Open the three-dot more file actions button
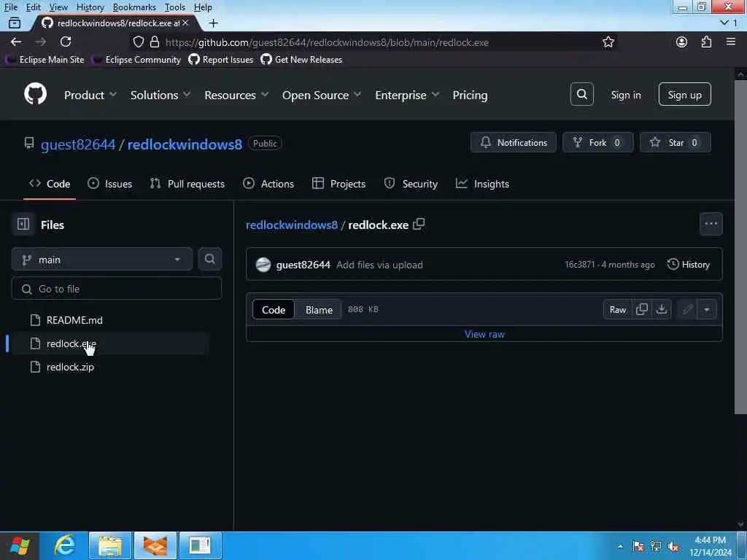The width and height of the screenshot is (747, 560). click(711, 224)
